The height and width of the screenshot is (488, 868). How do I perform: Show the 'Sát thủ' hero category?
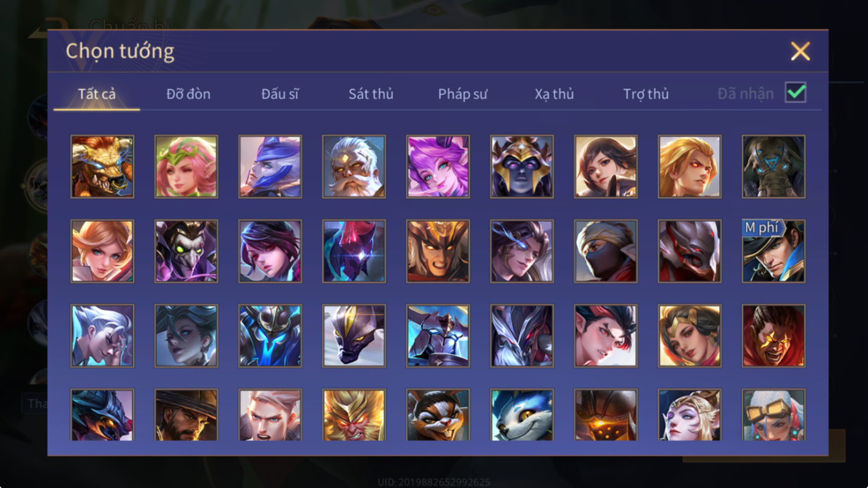(x=371, y=94)
